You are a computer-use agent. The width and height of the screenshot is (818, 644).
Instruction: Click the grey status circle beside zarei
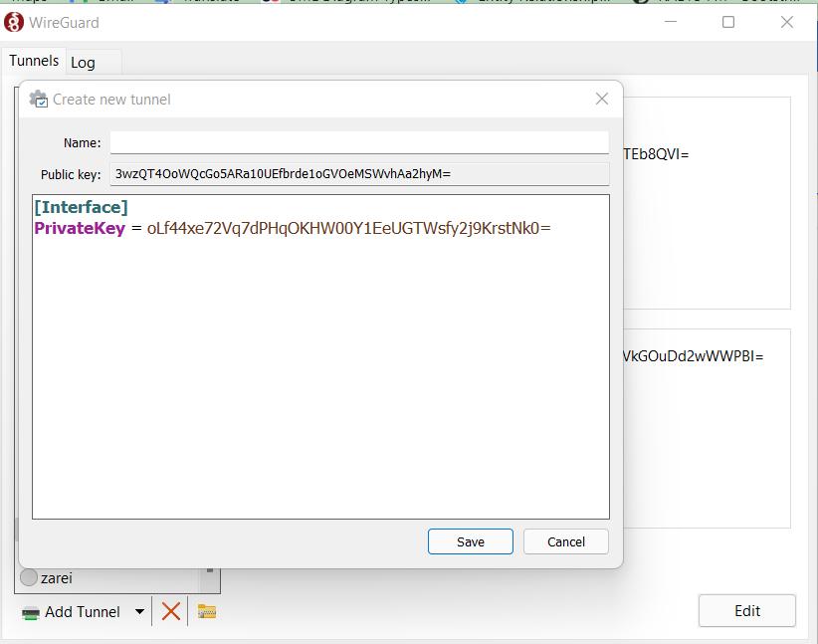coord(29,577)
